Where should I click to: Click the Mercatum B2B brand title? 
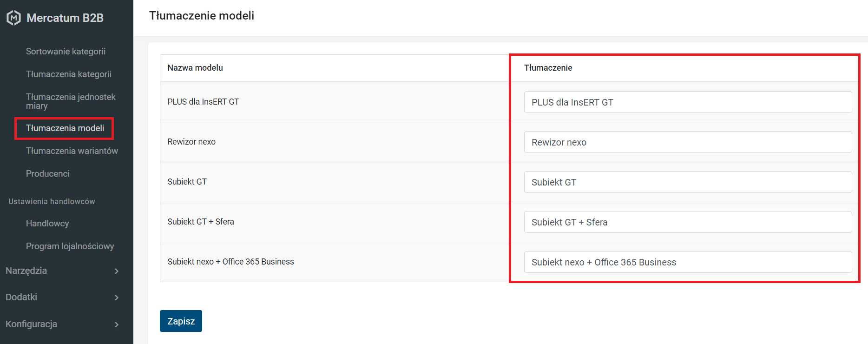[65, 18]
